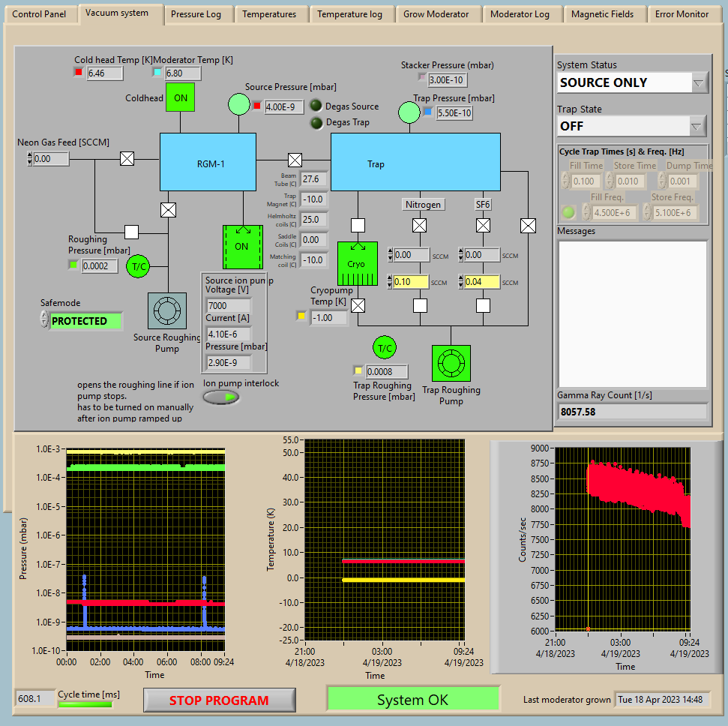Click the square valve on roughing bypass line

coord(131,232)
